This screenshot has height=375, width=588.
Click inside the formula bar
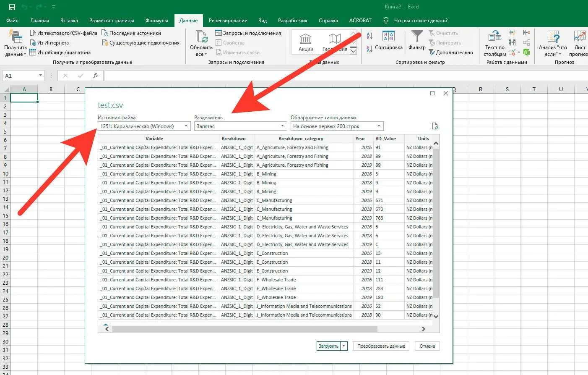tap(346, 76)
